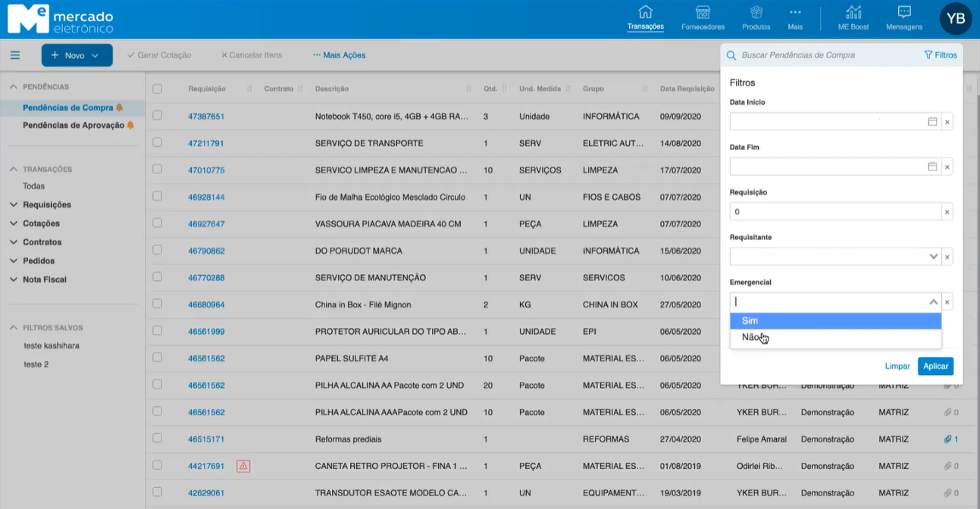
Task: Clear the Emergencial filter with its X
Action: point(947,302)
